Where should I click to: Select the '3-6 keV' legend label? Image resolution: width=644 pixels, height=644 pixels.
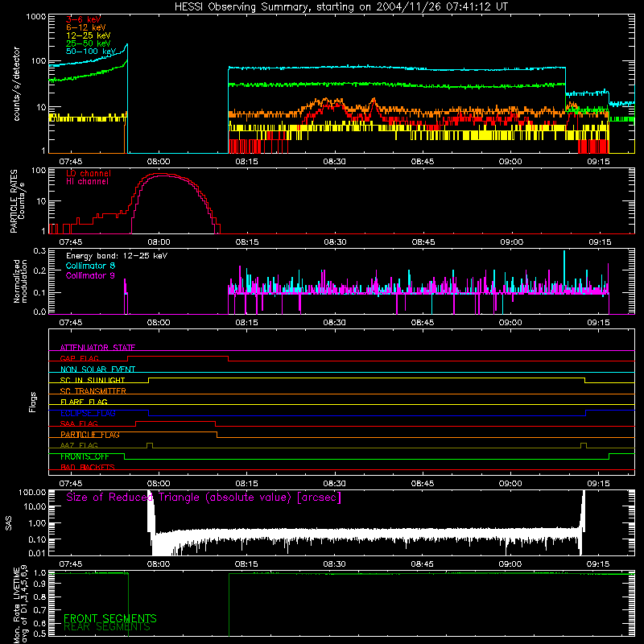click(84, 19)
